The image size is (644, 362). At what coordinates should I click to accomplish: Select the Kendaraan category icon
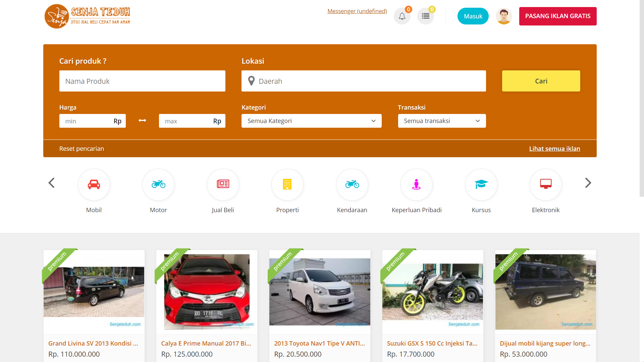click(x=352, y=185)
